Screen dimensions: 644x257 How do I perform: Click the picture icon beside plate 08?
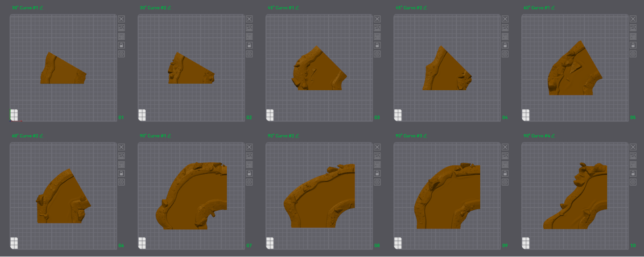377,156
